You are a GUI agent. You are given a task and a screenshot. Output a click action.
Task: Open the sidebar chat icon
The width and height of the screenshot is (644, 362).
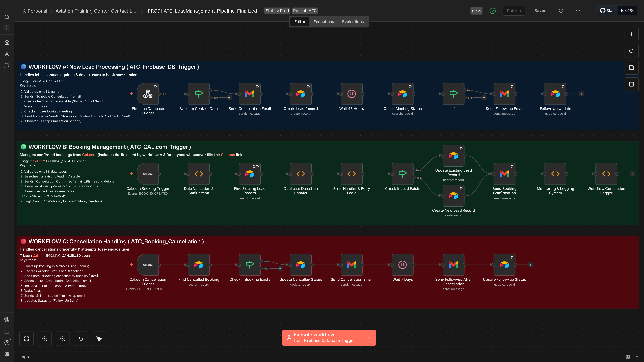pos(7,65)
